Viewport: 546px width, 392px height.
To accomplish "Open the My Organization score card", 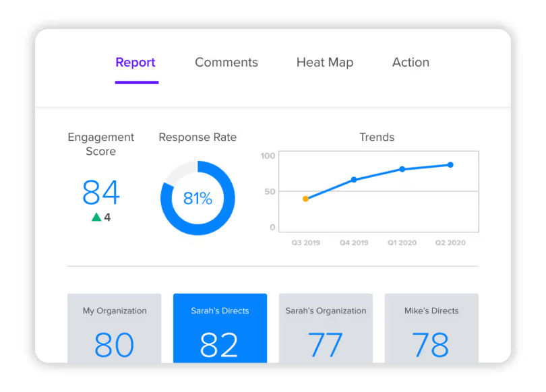I will coord(115,328).
